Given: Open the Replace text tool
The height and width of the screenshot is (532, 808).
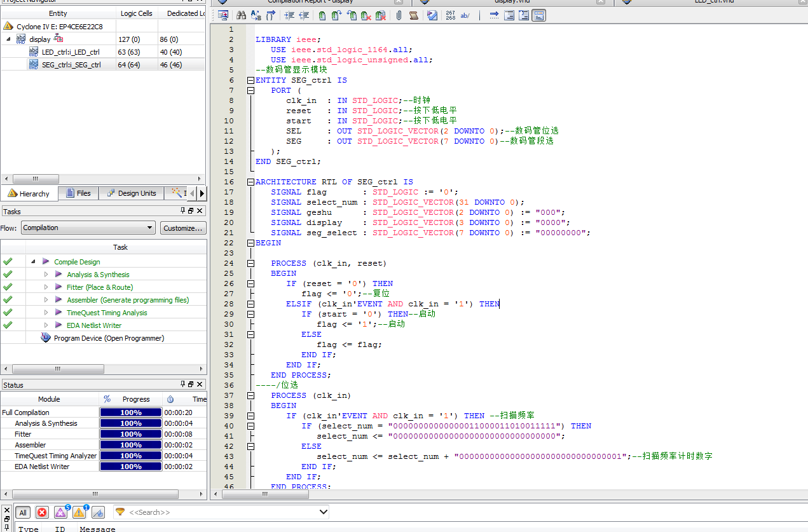Looking at the screenshot, I should pyautogui.click(x=256, y=15).
